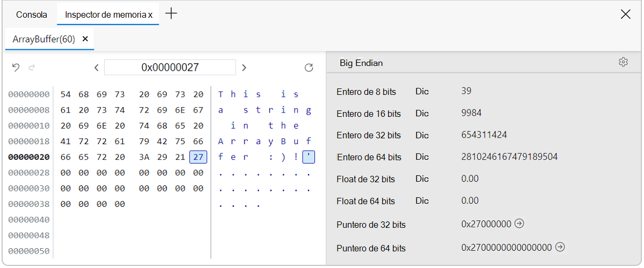Jump to 32-bit pointer address

click(519, 224)
